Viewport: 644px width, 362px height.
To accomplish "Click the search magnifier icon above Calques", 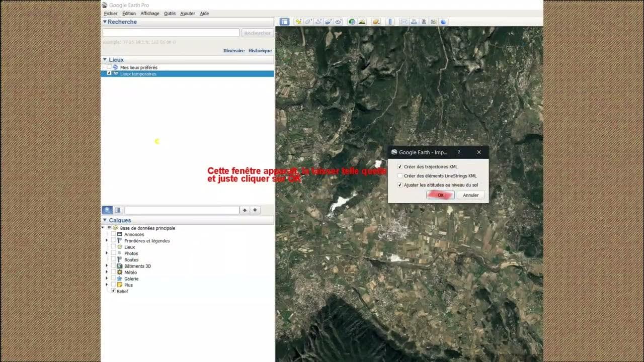I will [x=107, y=210].
